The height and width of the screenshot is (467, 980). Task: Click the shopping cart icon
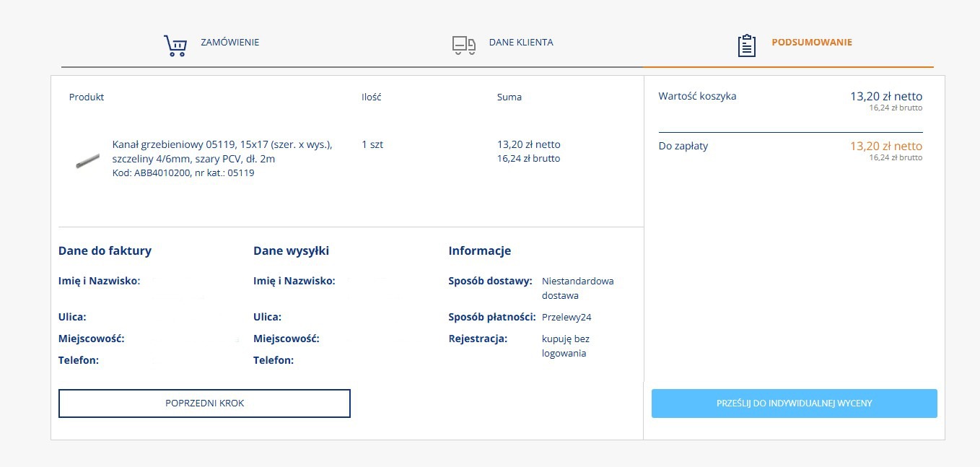(175, 45)
